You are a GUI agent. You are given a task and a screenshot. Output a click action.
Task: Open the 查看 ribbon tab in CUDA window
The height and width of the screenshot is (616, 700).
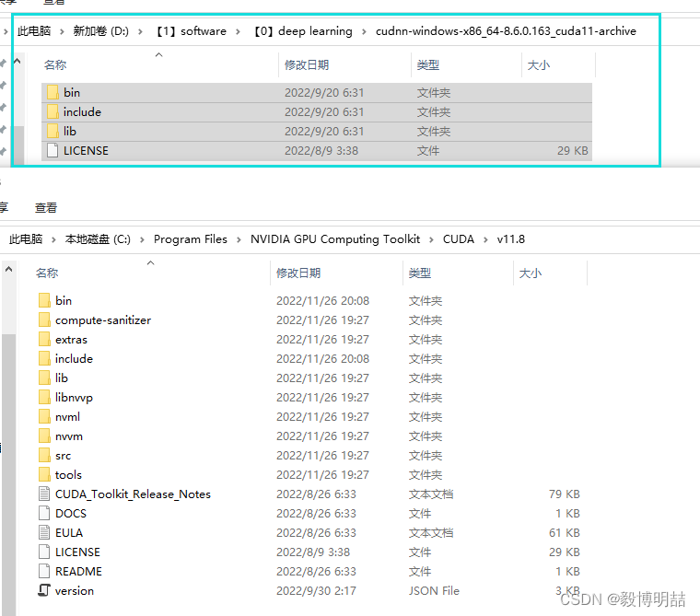[46, 207]
